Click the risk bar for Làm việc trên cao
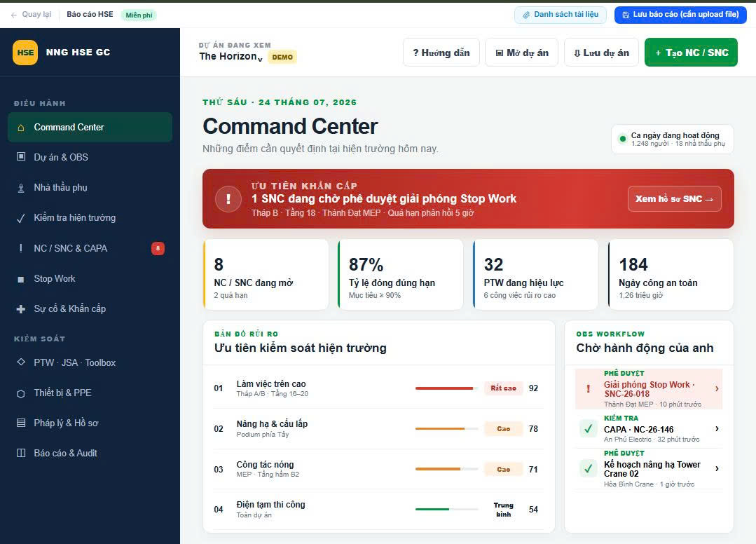The height and width of the screenshot is (544, 756). point(446,388)
